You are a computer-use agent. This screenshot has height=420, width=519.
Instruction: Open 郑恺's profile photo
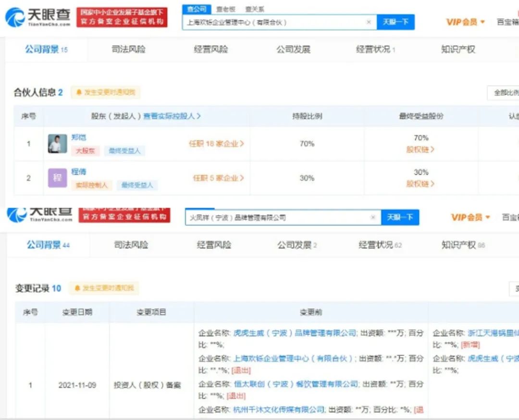click(57, 144)
